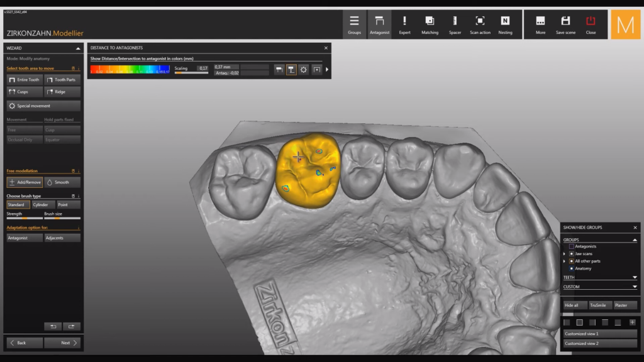This screenshot has height=362, width=644.
Task: Select the Cylinder brush type
Action: 43,204
